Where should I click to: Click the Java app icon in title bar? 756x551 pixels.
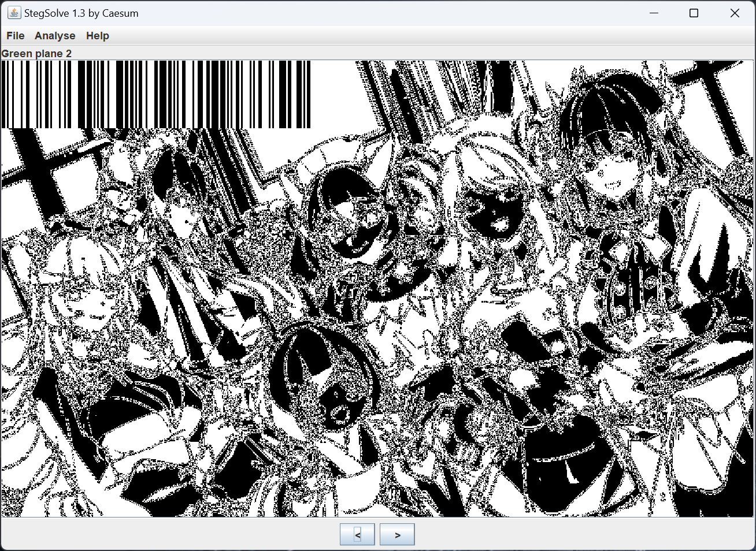pyautogui.click(x=14, y=13)
